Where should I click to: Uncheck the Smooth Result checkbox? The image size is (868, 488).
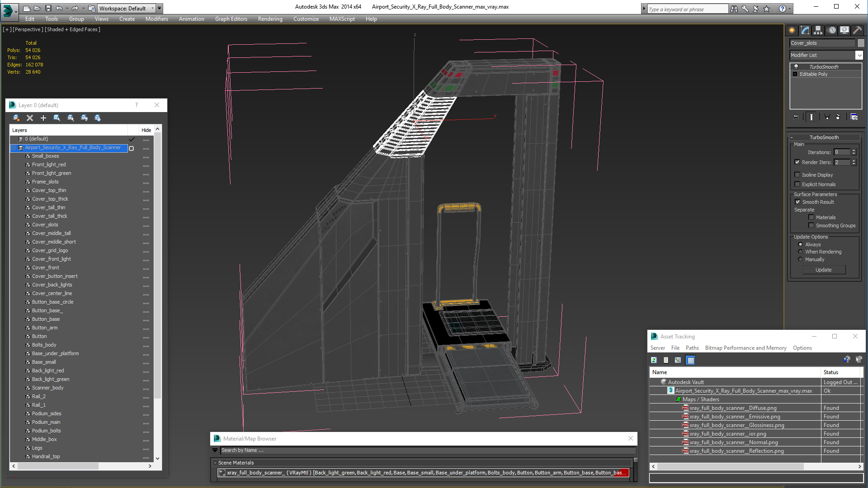[797, 202]
